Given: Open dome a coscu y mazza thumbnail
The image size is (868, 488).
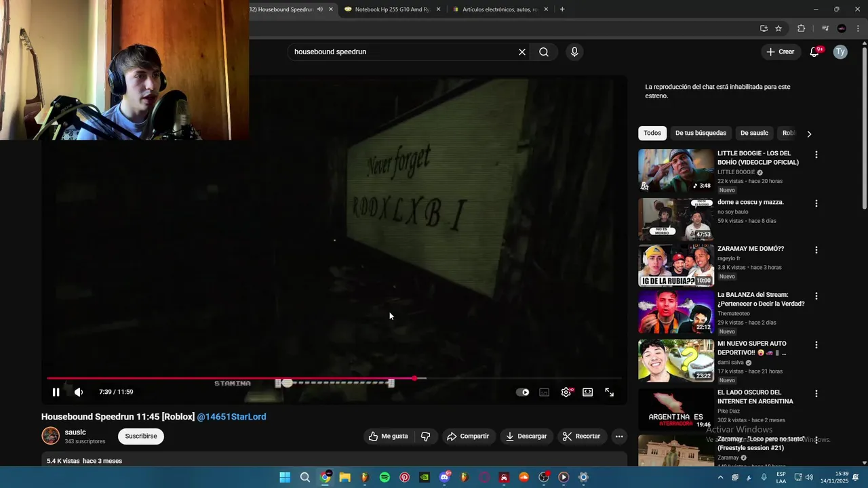Looking at the screenshot, I should pos(676,219).
